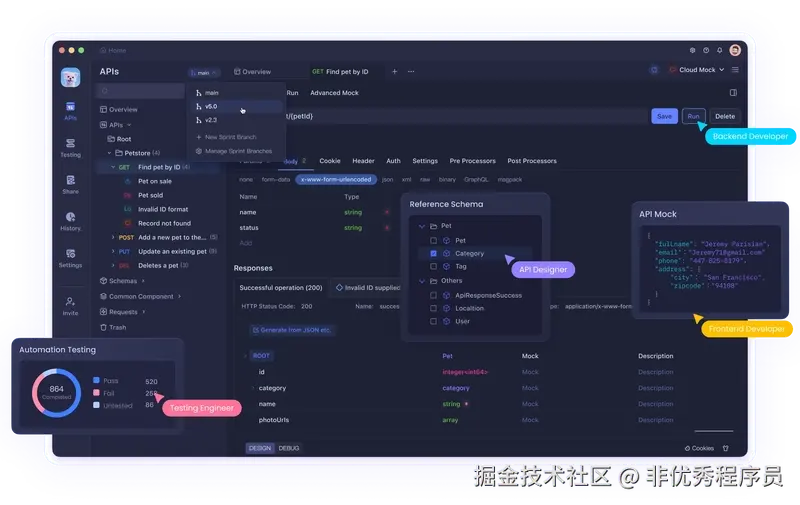800x505 pixels.
Task: Uncheck the Category schema checkbox
Action: click(433, 254)
